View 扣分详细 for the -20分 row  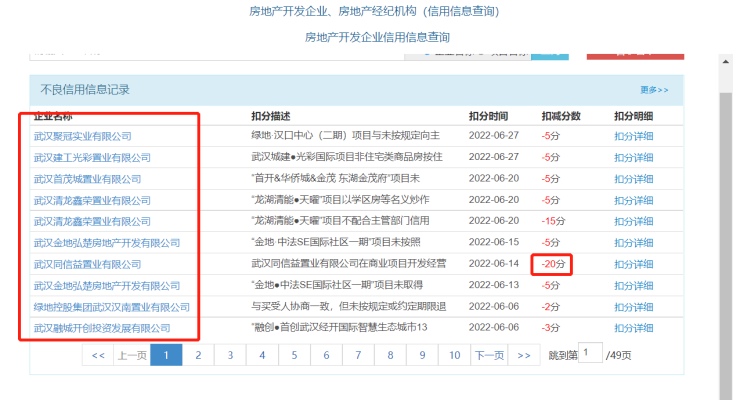(633, 264)
